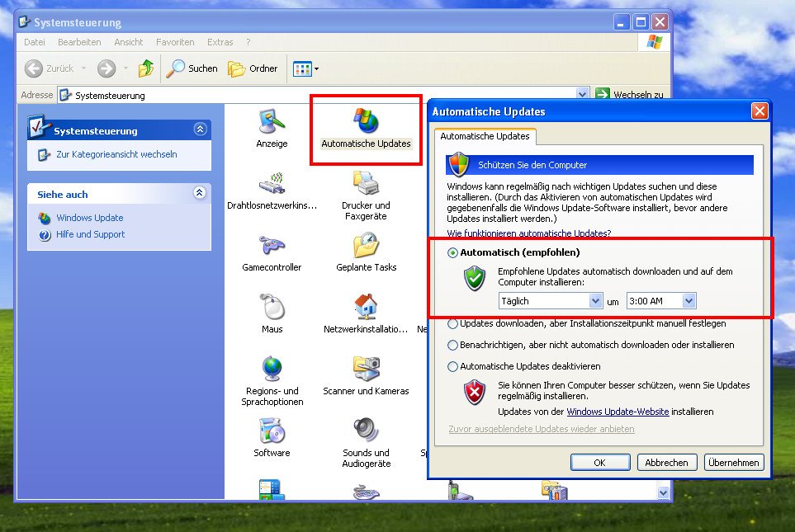Open the Täglich frequency dropdown
This screenshot has height=532, width=795.
pos(550,300)
